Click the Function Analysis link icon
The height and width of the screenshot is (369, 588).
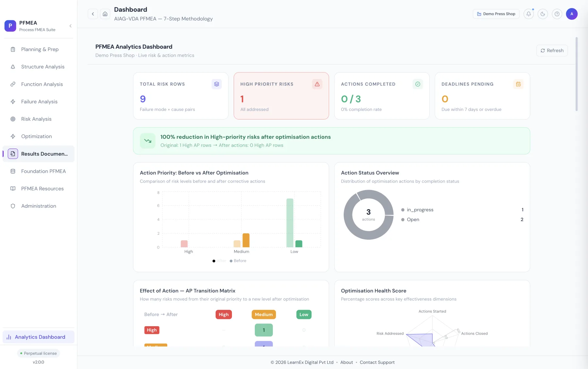13,84
